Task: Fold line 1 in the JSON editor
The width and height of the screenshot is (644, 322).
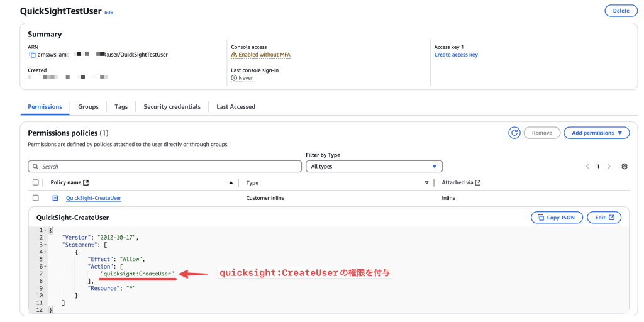Action: coord(45,230)
